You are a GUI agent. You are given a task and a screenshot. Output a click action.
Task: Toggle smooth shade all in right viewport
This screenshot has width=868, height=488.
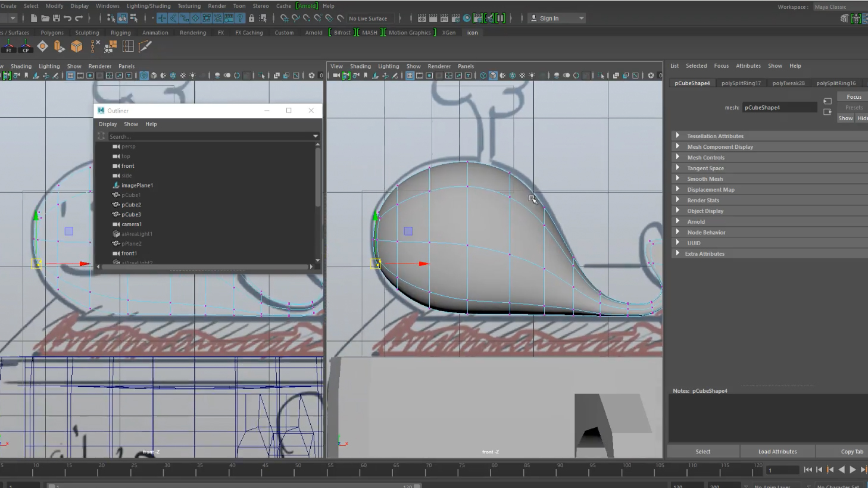point(493,76)
